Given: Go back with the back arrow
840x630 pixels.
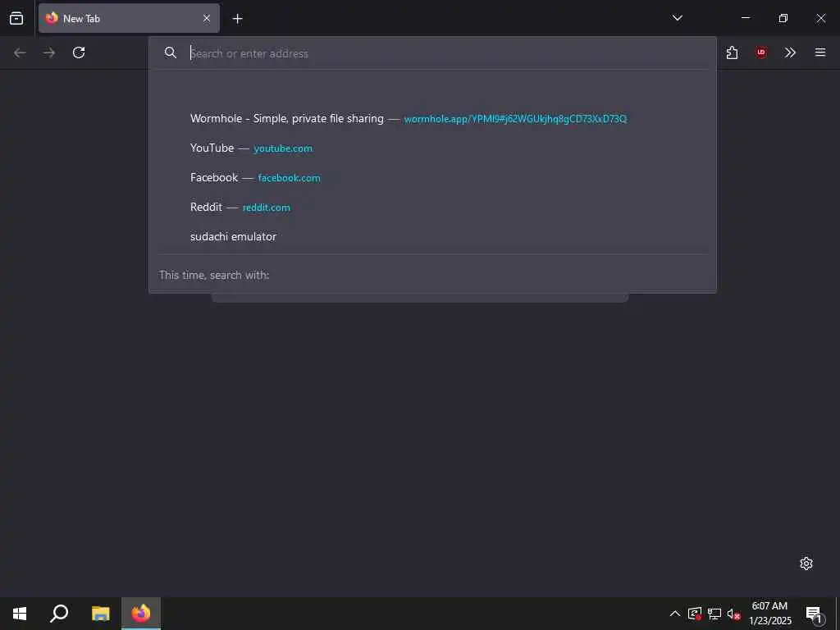Looking at the screenshot, I should coord(20,52).
